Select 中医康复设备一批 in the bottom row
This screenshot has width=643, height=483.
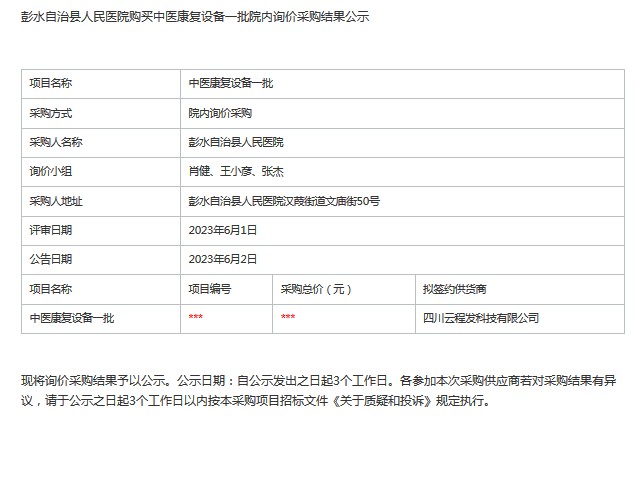72,318
